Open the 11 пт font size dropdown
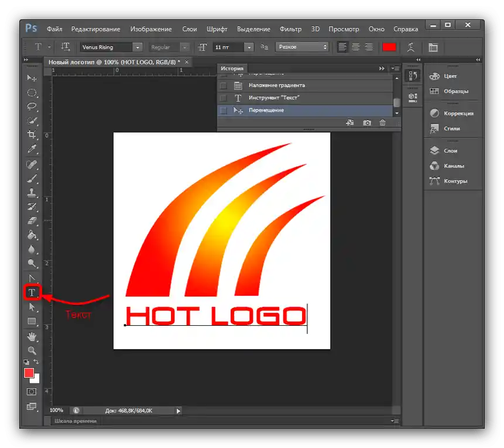The height and width of the screenshot is (448, 504). click(x=249, y=47)
